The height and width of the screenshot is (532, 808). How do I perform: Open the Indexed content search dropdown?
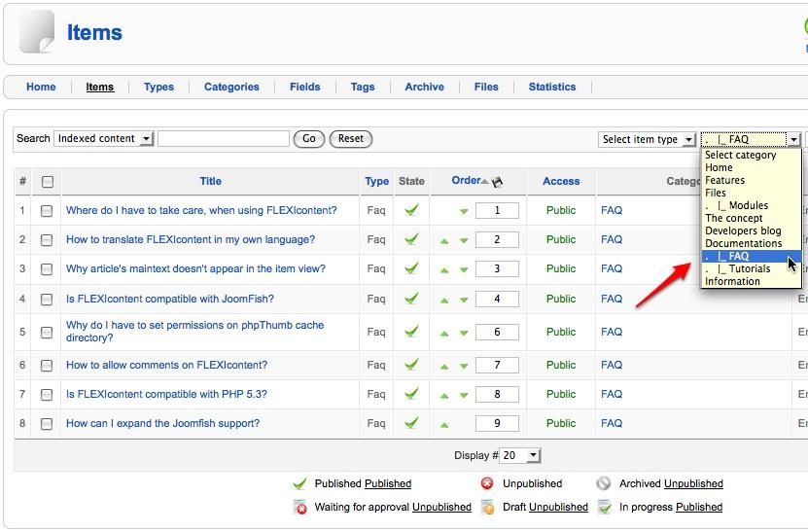click(x=104, y=139)
